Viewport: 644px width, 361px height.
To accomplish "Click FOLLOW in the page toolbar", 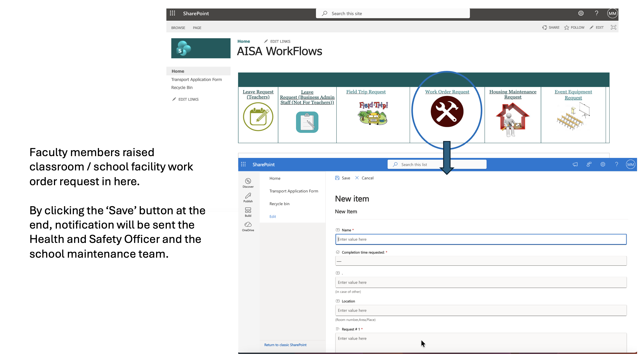I will pos(574,28).
